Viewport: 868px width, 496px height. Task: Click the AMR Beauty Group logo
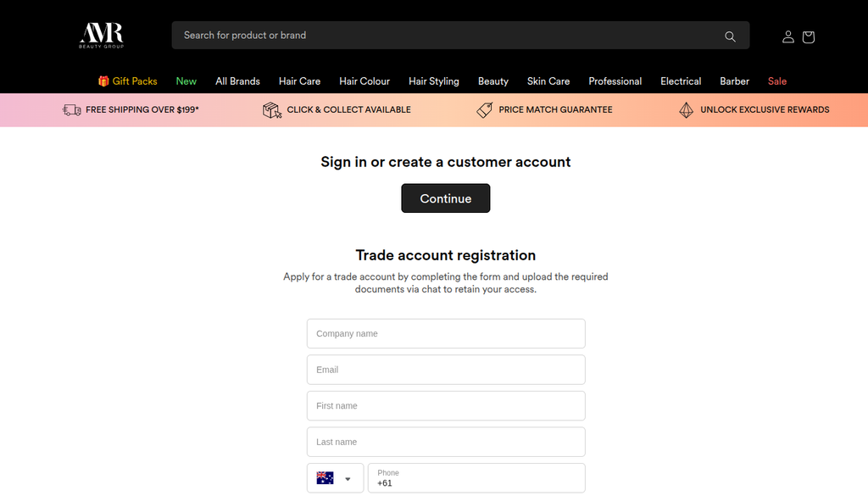tap(102, 36)
